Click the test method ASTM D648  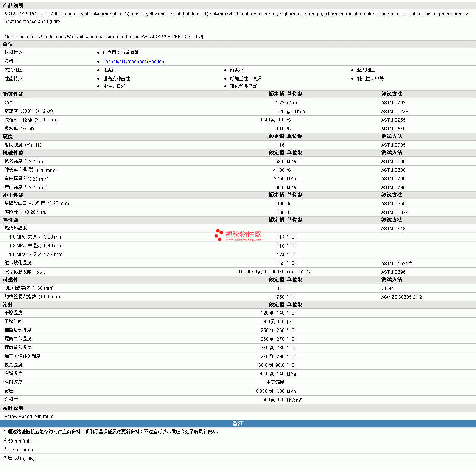394,229
